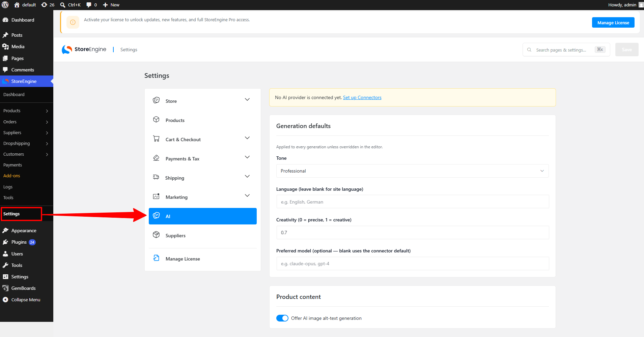Click the admin avatar icon
This screenshot has width=644, height=337.
[x=641, y=5]
